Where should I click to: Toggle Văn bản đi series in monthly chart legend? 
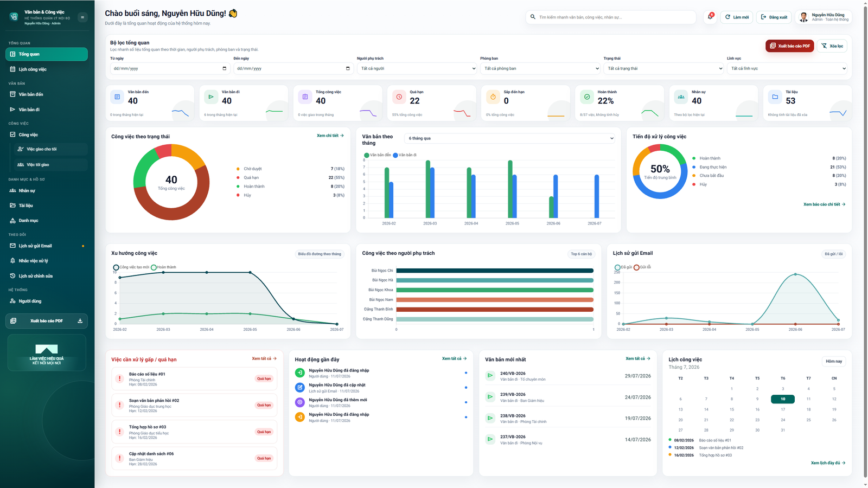405,155
